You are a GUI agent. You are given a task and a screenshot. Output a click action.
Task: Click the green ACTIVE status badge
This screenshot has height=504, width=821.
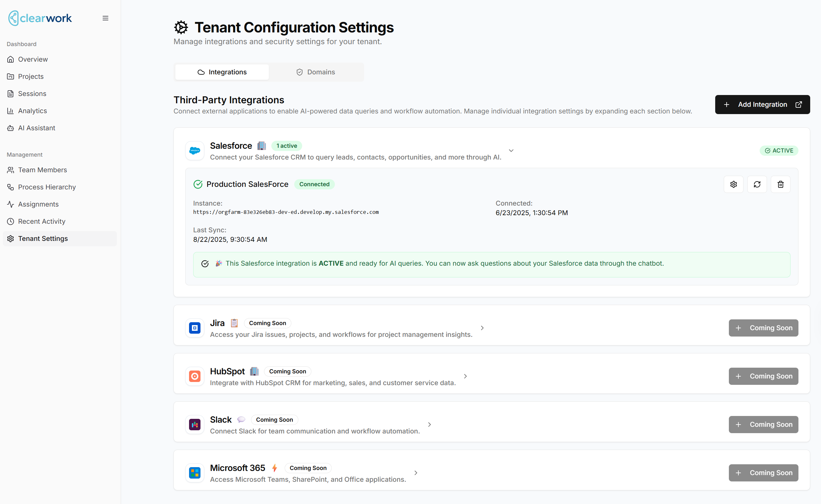[779, 151]
